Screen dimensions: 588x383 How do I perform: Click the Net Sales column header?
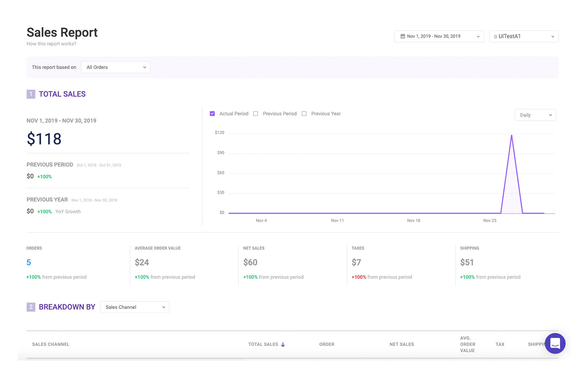[x=402, y=344]
